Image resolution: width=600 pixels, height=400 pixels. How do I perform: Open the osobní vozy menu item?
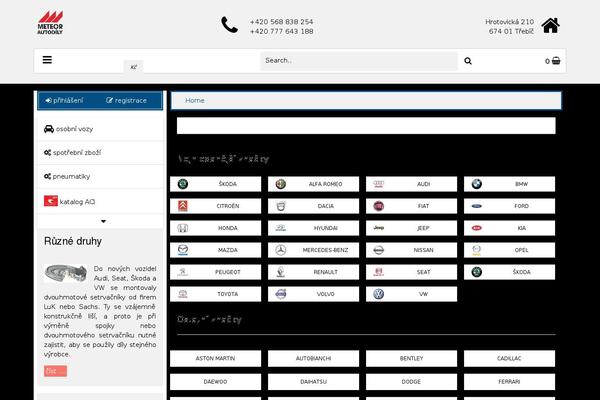(x=100, y=129)
